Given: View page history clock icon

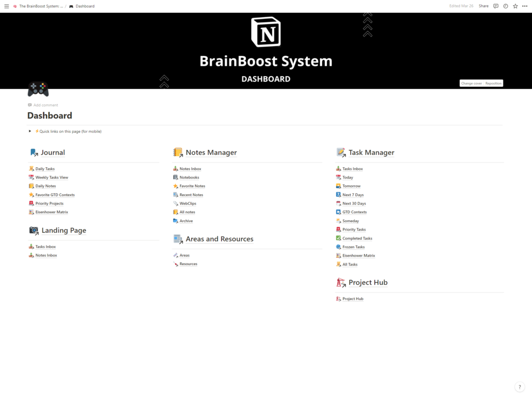Looking at the screenshot, I should coord(506,6).
